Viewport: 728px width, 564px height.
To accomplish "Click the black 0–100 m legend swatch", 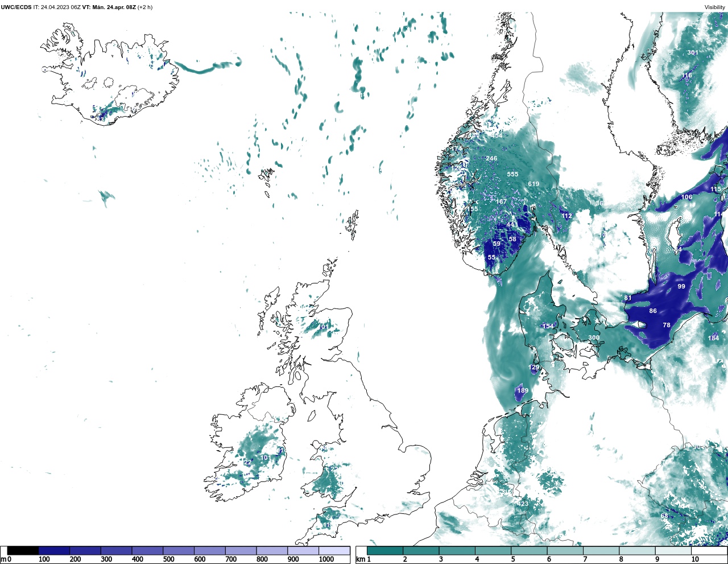I will pos(23,551).
